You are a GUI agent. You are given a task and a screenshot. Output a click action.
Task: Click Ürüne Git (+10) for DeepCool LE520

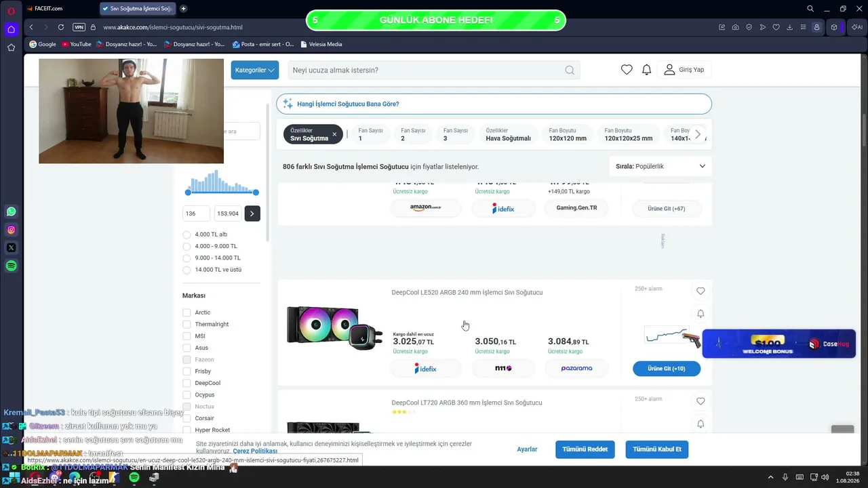coord(667,369)
